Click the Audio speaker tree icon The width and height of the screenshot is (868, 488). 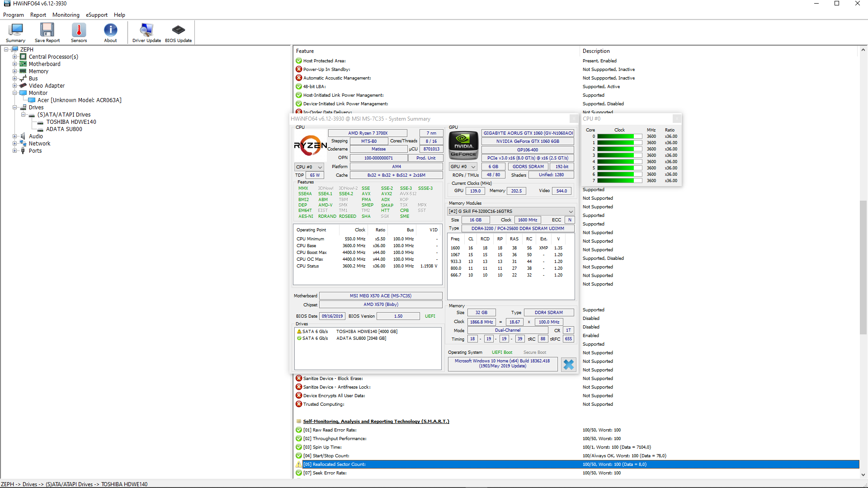tap(23, 136)
